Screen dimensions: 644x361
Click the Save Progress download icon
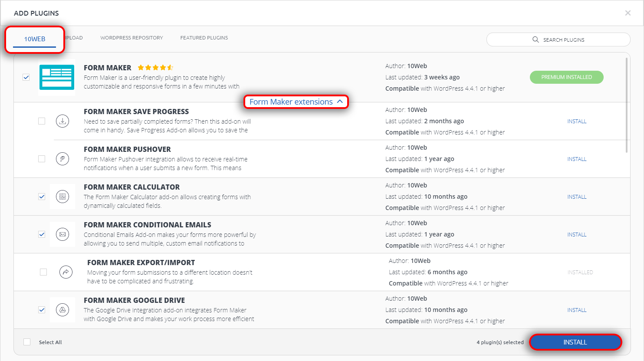(62, 121)
